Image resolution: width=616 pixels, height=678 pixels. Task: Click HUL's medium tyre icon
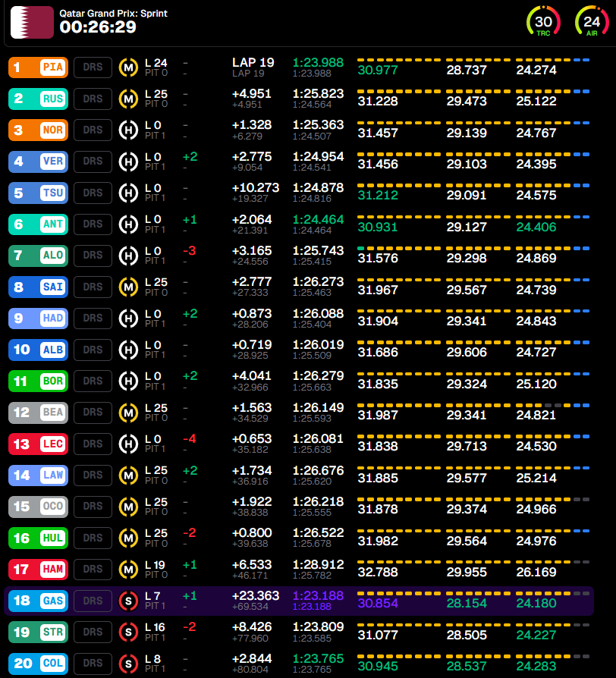pos(128,538)
